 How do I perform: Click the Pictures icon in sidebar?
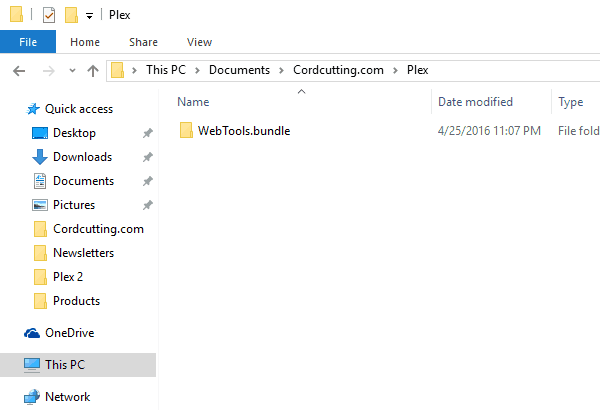tap(40, 205)
